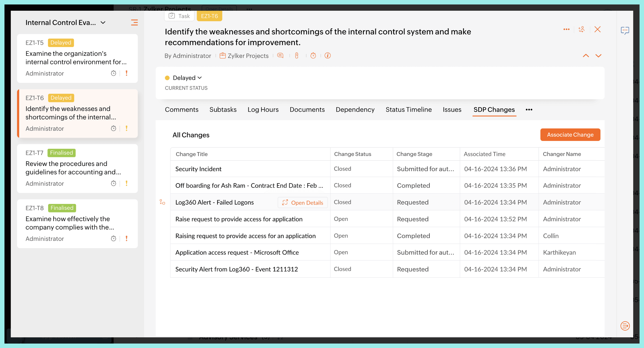Open the timer icon beside the attachment icon
The image size is (644, 348).
pos(313,56)
